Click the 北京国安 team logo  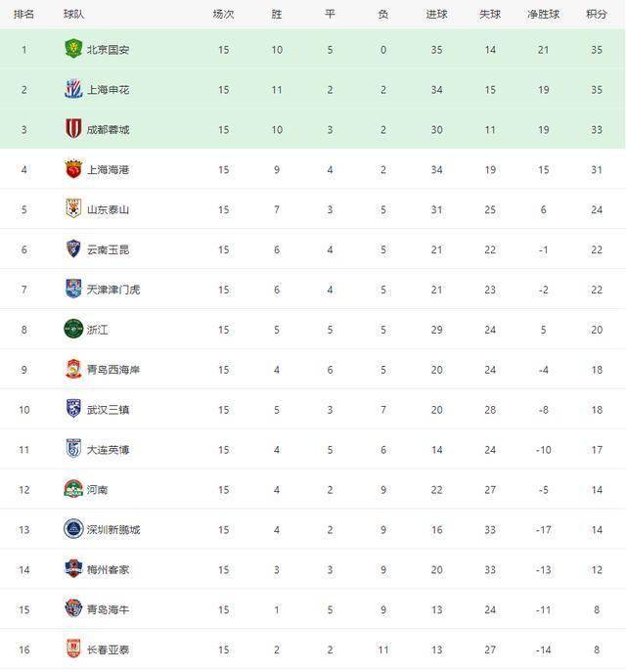click(72, 49)
